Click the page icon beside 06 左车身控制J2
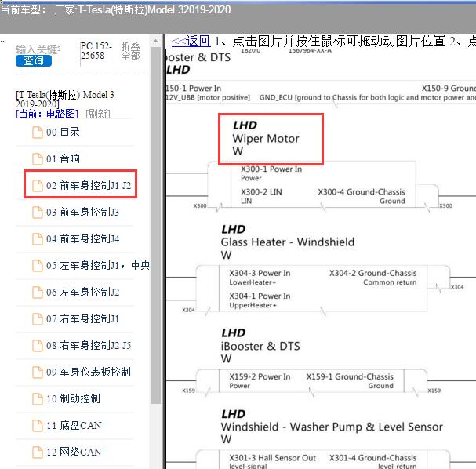The image size is (476, 469). (x=38, y=293)
